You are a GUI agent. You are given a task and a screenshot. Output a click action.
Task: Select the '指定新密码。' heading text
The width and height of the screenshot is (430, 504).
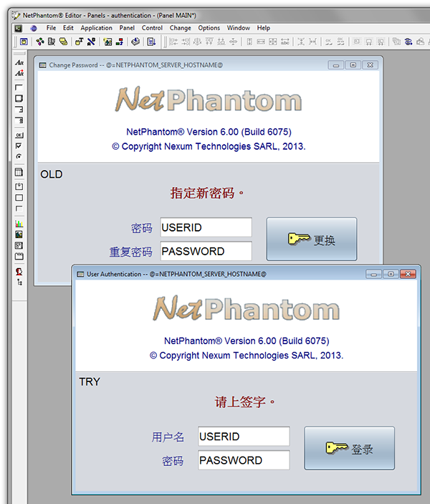(x=207, y=193)
